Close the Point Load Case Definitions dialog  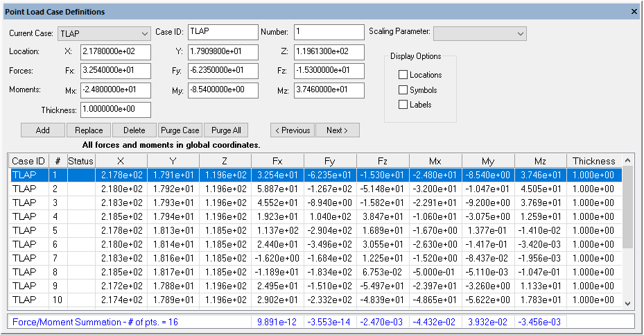pos(634,12)
